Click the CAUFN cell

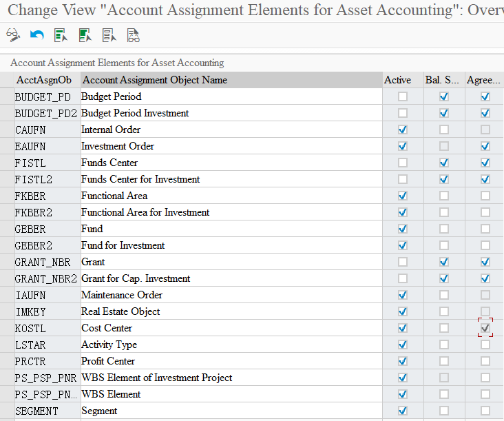pos(48,130)
